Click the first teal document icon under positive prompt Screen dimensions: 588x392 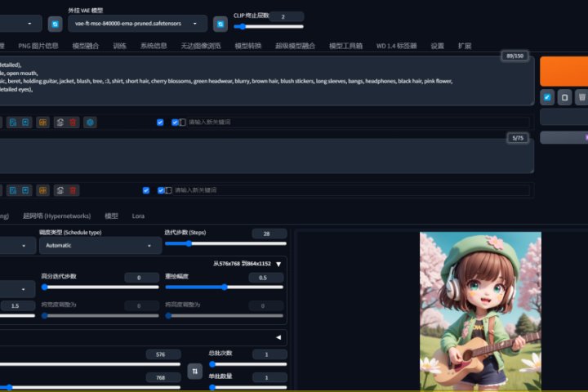pos(13,122)
